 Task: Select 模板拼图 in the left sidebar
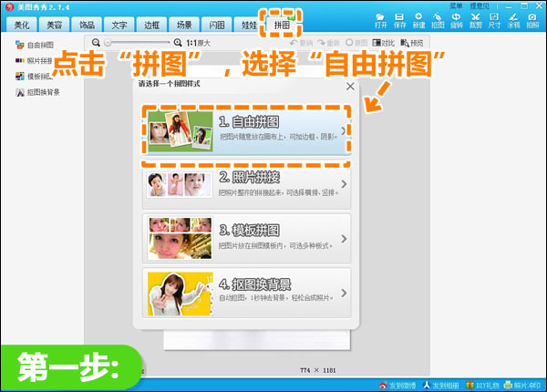pyautogui.click(x=34, y=77)
